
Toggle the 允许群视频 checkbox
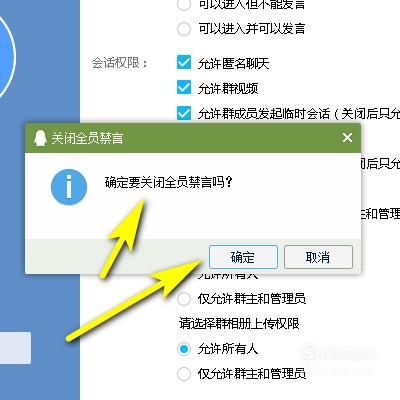point(184,88)
